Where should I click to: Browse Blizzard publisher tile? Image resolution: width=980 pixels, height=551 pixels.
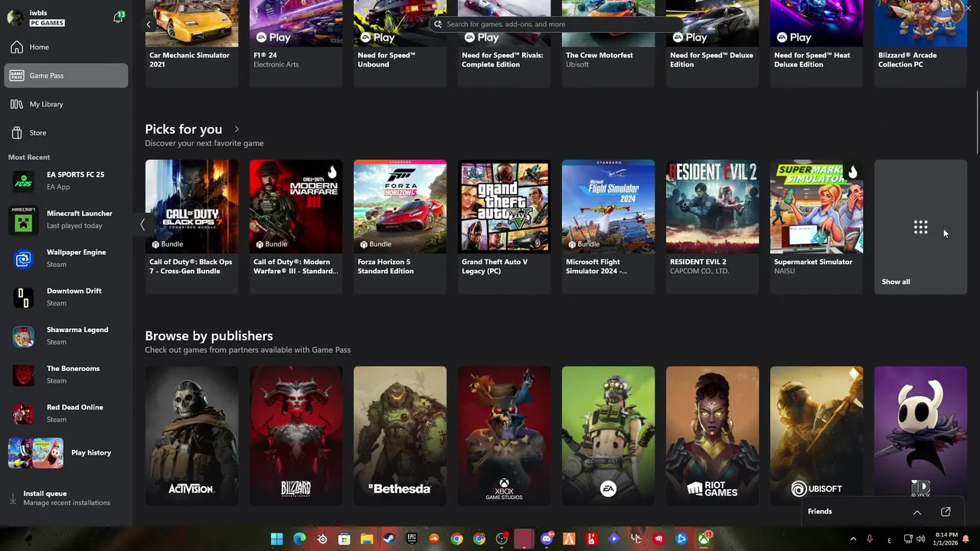tap(296, 435)
